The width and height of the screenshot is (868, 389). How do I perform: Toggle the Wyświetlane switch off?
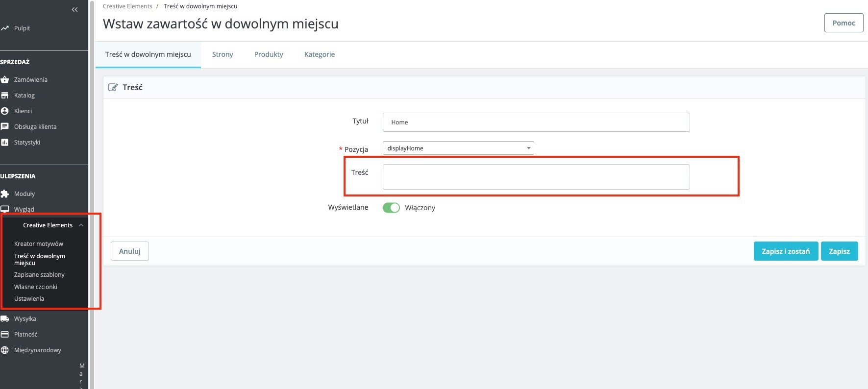coord(391,208)
